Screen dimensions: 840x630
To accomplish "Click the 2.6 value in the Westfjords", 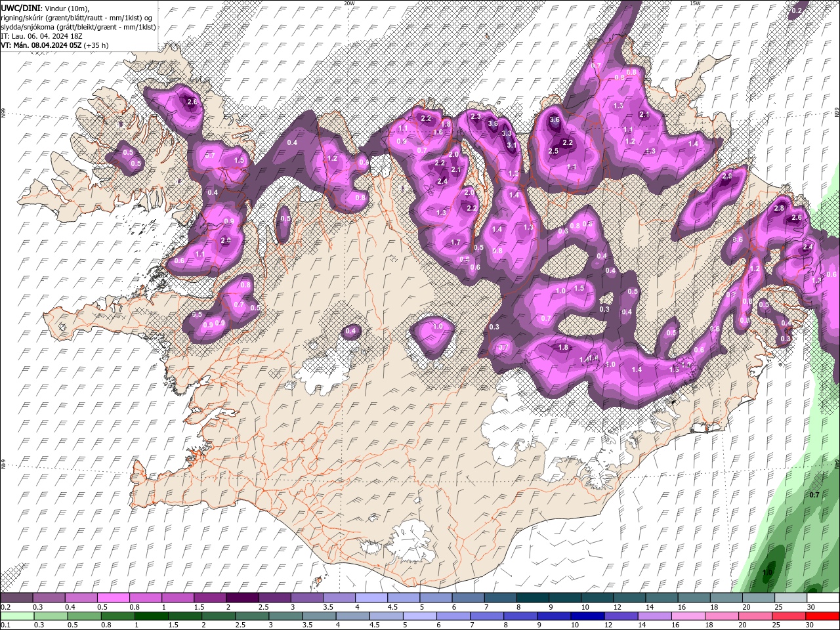I will pyautogui.click(x=192, y=102).
